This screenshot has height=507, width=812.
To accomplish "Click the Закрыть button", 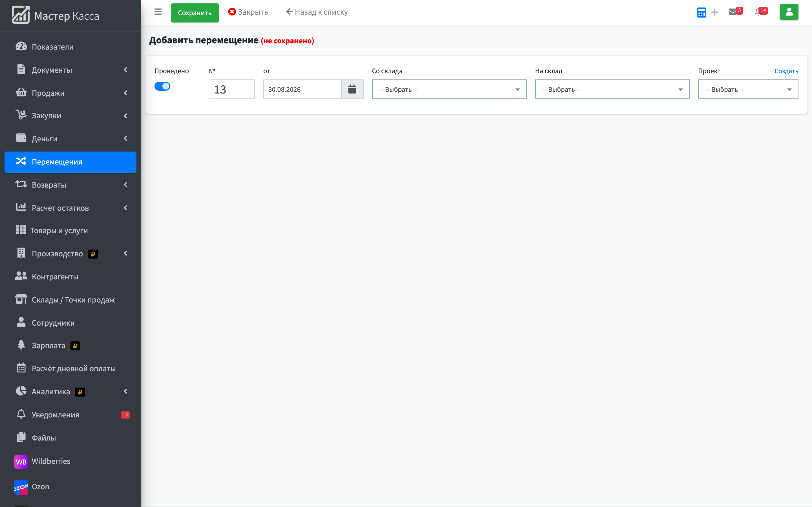I will click(x=248, y=12).
